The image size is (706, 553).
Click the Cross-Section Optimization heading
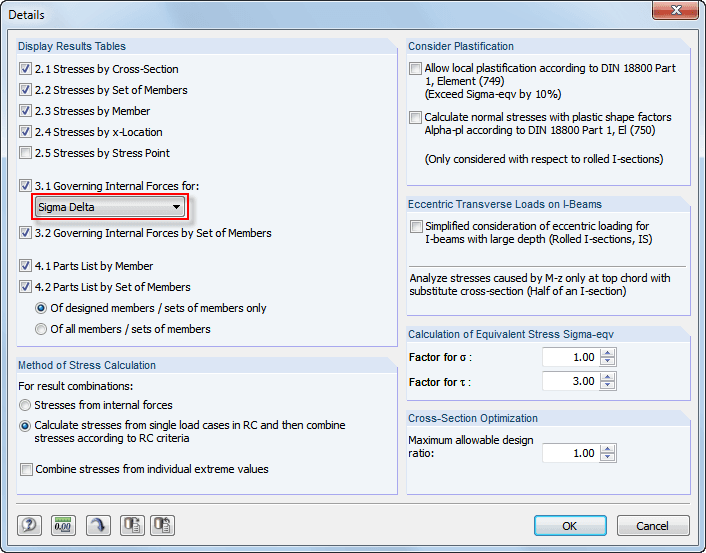(473, 418)
